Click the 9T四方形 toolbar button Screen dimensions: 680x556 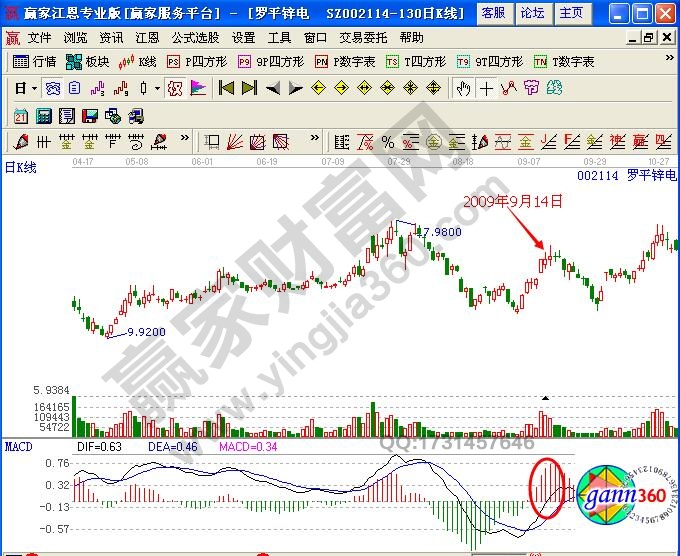tap(491, 62)
